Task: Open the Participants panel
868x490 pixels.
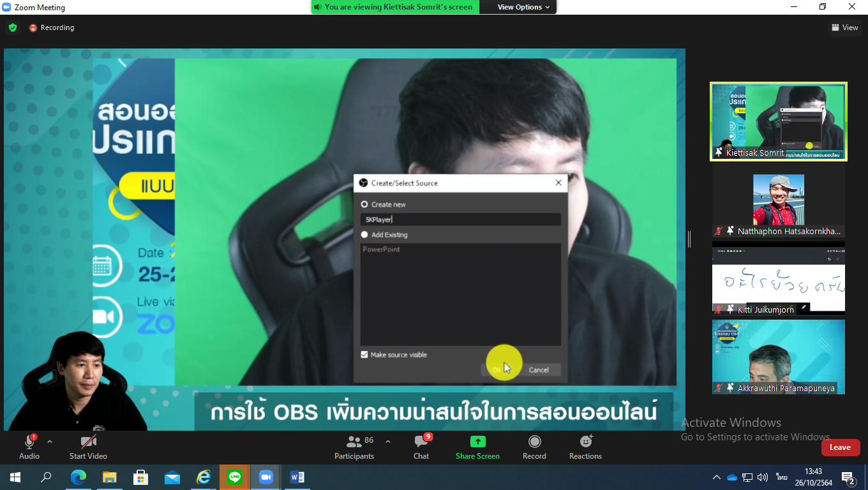Action: pyautogui.click(x=354, y=447)
